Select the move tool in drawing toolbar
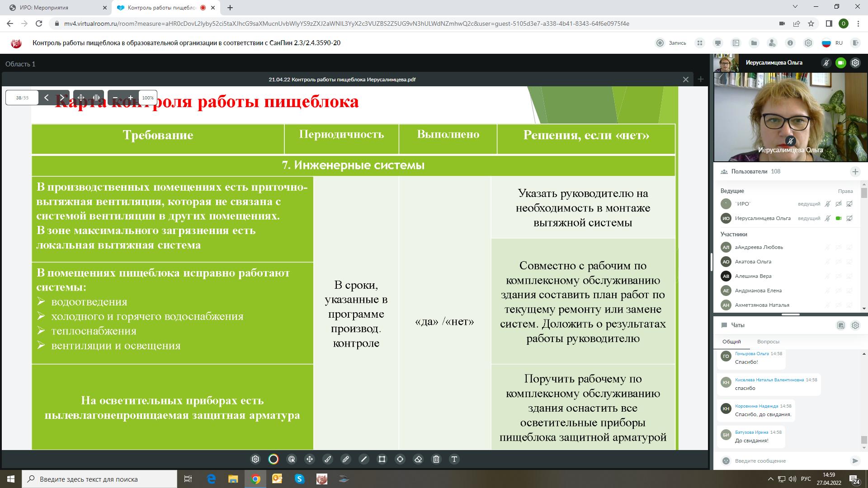The height and width of the screenshot is (488, 868). click(310, 459)
